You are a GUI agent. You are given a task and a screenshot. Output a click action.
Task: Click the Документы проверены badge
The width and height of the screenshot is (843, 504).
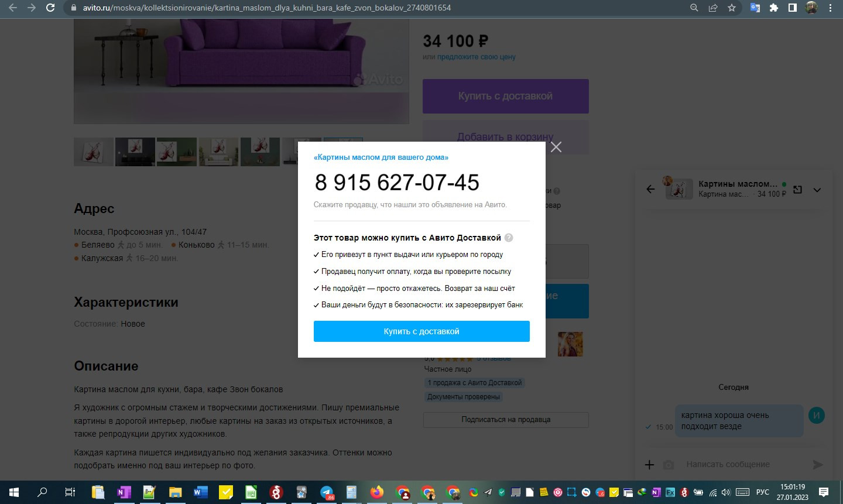click(464, 397)
